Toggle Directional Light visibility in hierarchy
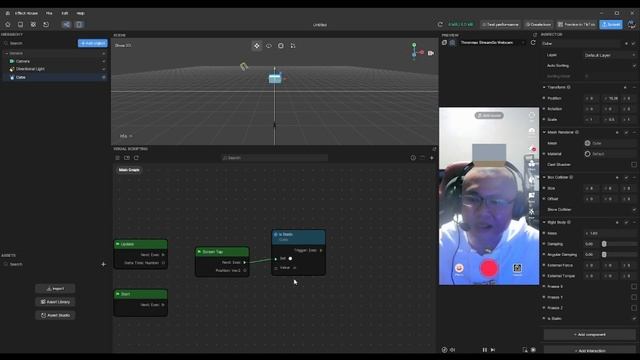Viewport: 640px width, 360px height. (104, 69)
